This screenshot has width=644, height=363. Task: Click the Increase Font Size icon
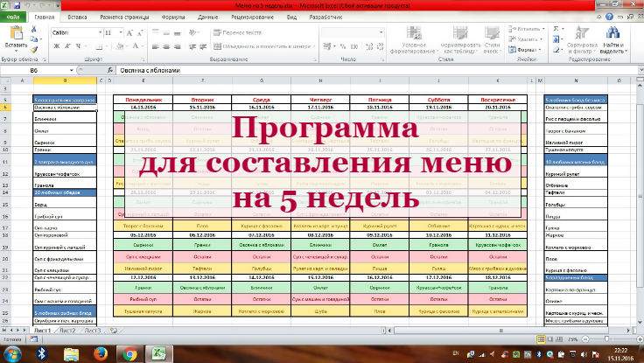(129, 32)
